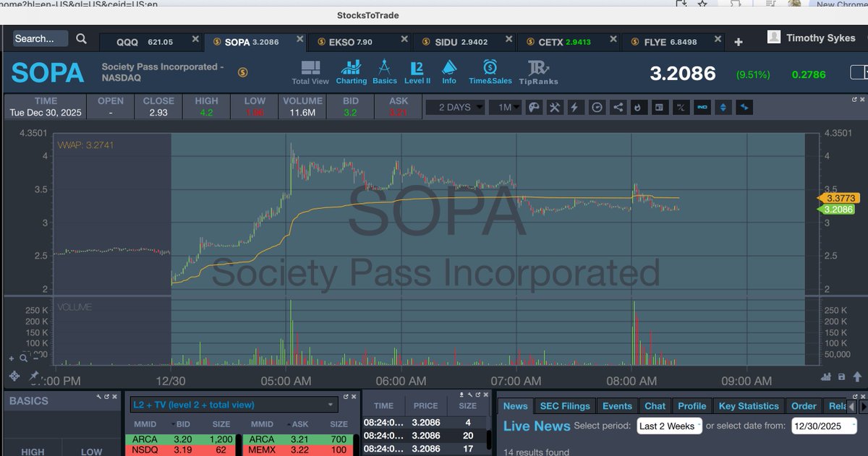Click the dollar coin icon beside SOPA name
Screen dimensions: 868x456
[242, 72]
